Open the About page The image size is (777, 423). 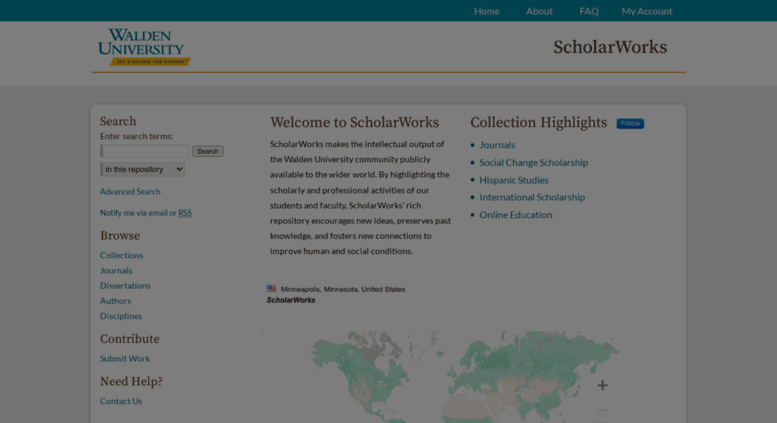pos(539,11)
